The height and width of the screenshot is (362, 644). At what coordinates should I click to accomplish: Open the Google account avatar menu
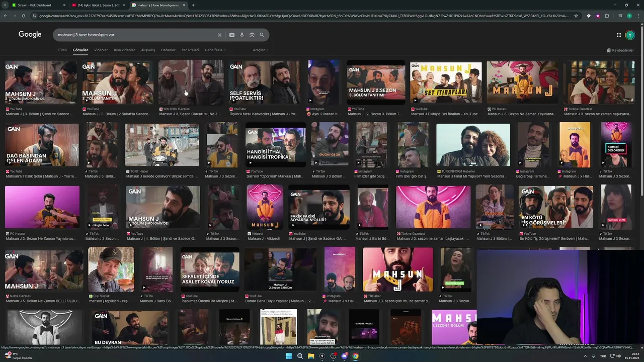630,35
